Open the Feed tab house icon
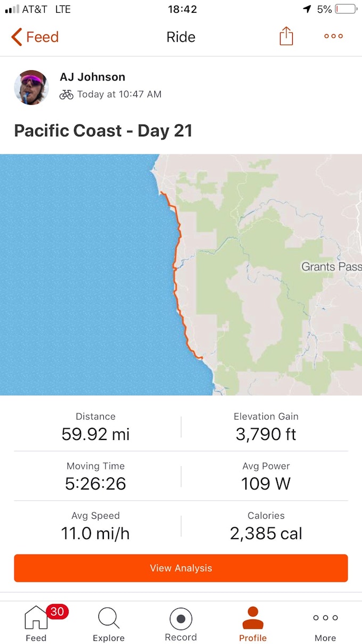362x644 pixels. [x=36, y=618]
